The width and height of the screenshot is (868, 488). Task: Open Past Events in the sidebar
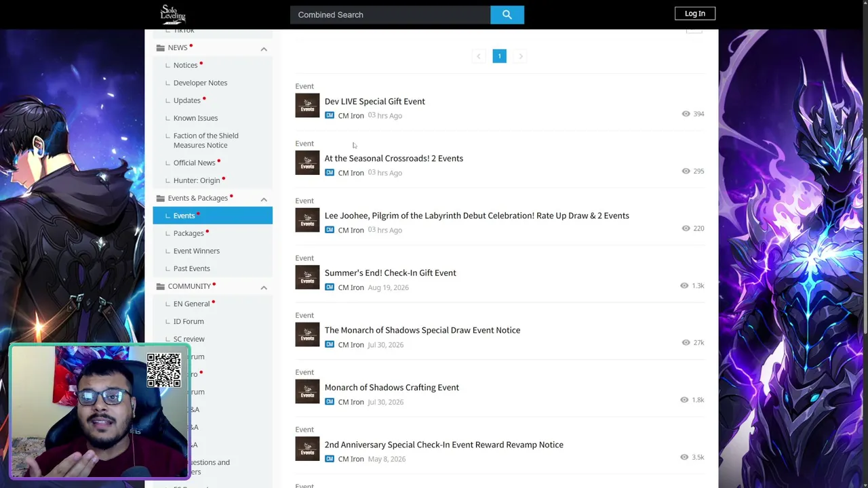[192, 268]
